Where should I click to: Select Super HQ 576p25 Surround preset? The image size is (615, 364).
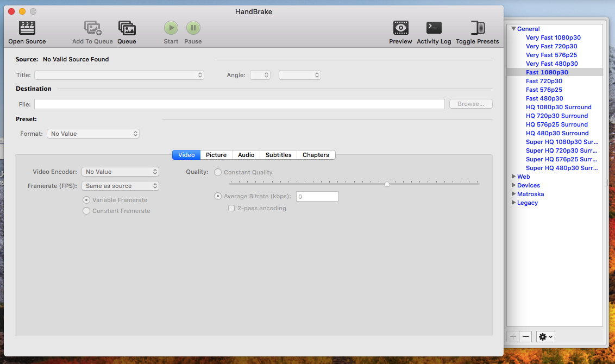[562, 159]
